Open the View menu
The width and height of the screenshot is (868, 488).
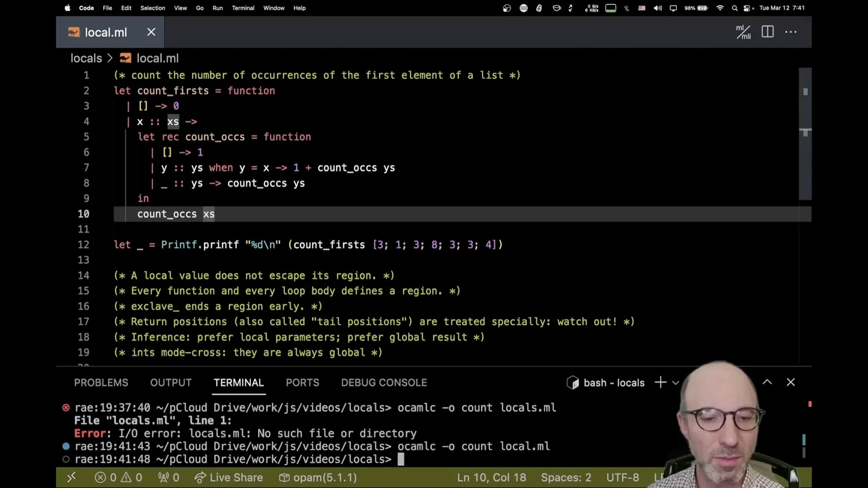(x=180, y=8)
